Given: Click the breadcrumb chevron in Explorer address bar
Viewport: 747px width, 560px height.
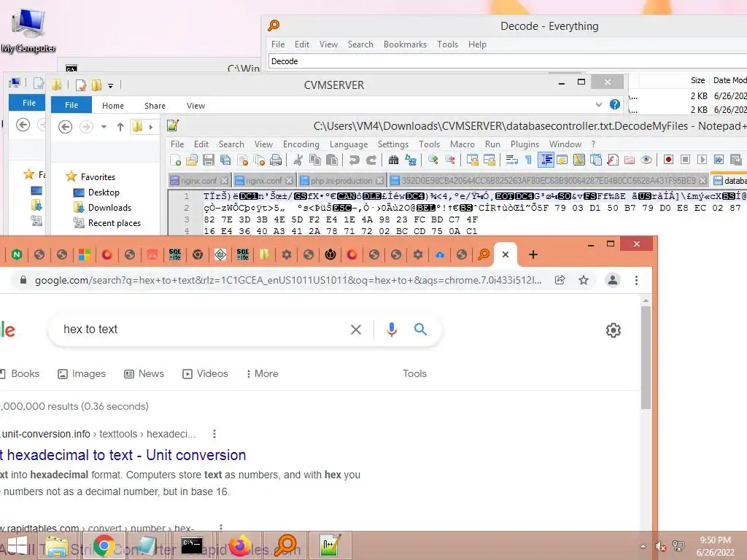Looking at the screenshot, I should [x=151, y=127].
